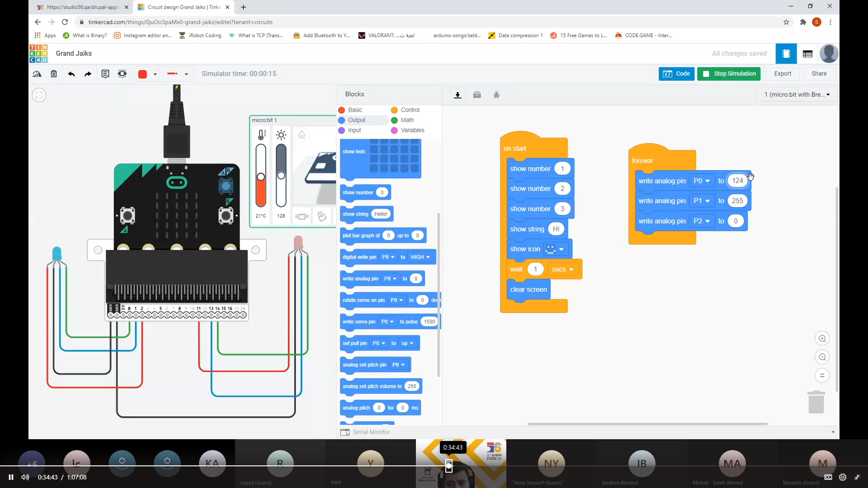Open the P2 pin dropdown in forever block
The width and height of the screenshot is (868, 488).
(702, 221)
